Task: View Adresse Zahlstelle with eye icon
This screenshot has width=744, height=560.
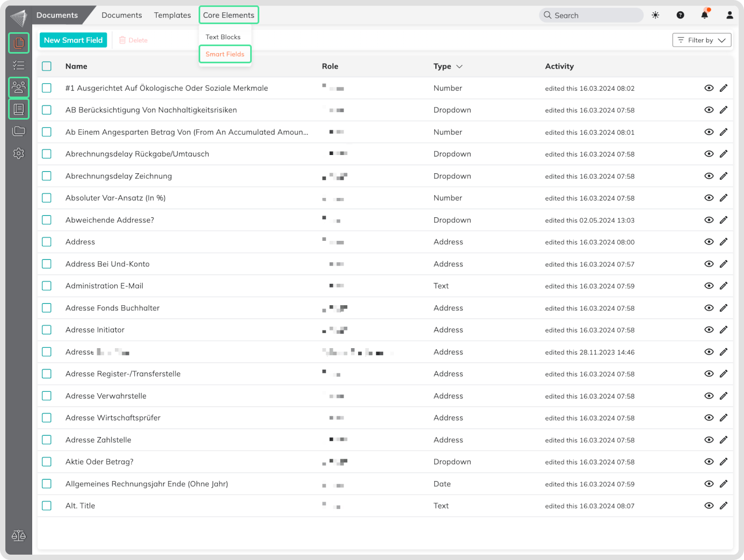Action: point(709,440)
